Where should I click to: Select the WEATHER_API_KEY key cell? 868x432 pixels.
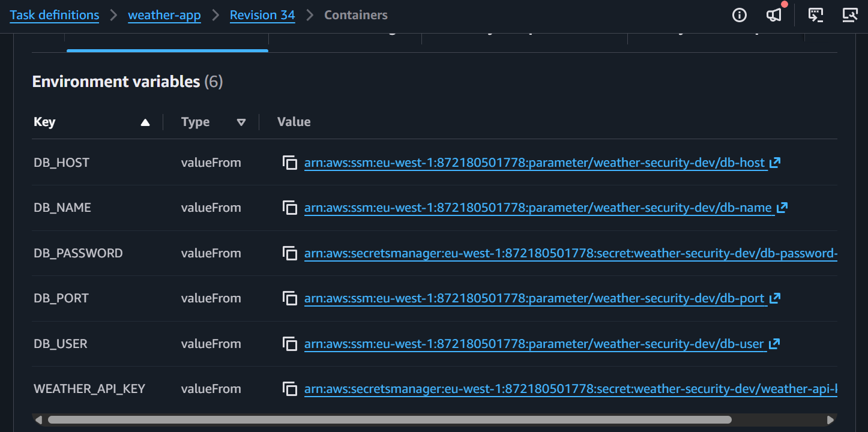pyautogui.click(x=89, y=389)
